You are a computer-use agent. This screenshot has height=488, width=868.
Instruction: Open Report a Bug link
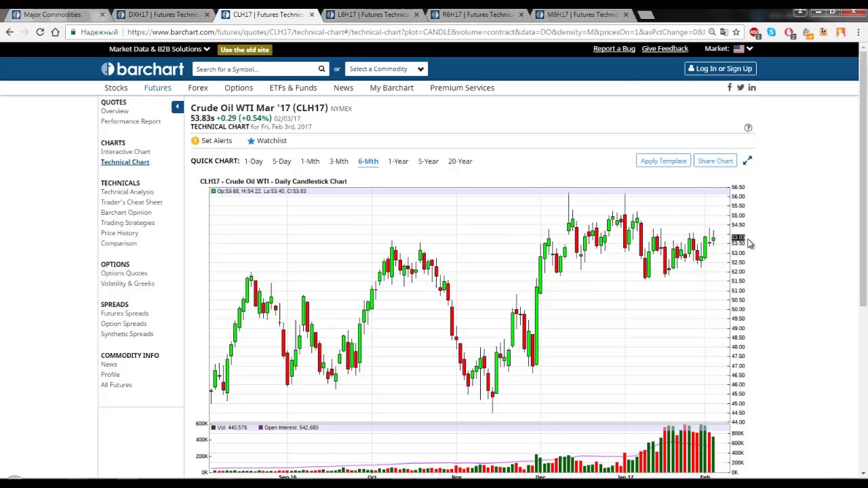614,49
